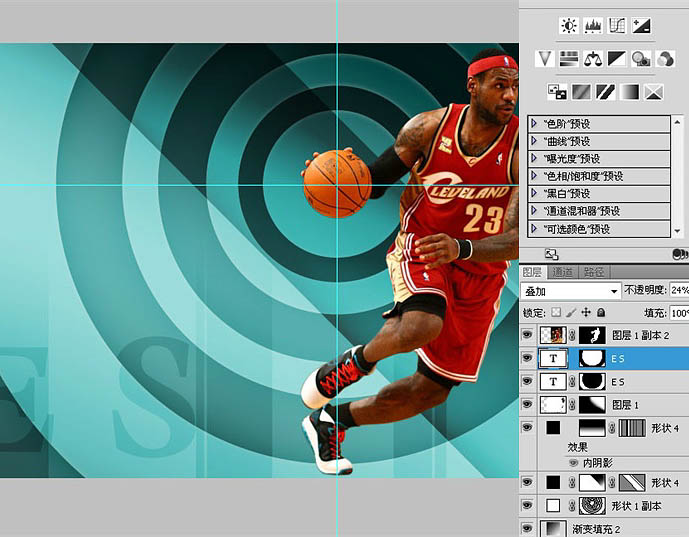Click the link icon on the 图层 1 layer
689x537 pixels.
(572, 404)
